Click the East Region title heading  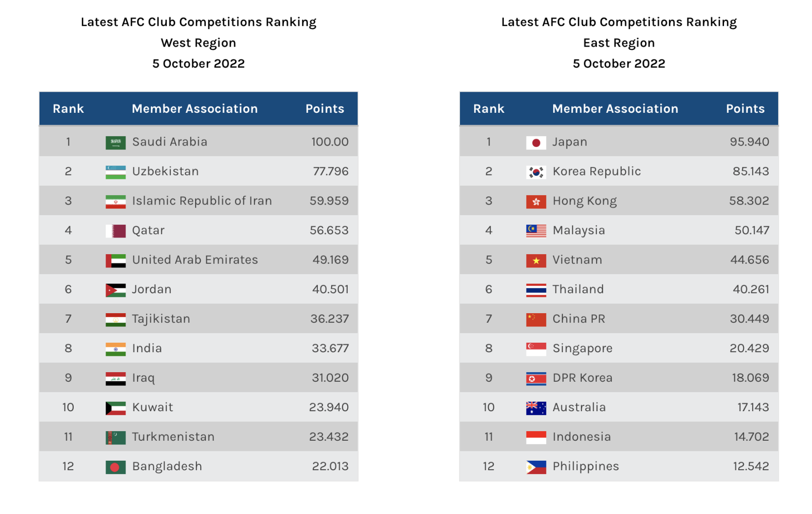pyautogui.click(x=618, y=42)
